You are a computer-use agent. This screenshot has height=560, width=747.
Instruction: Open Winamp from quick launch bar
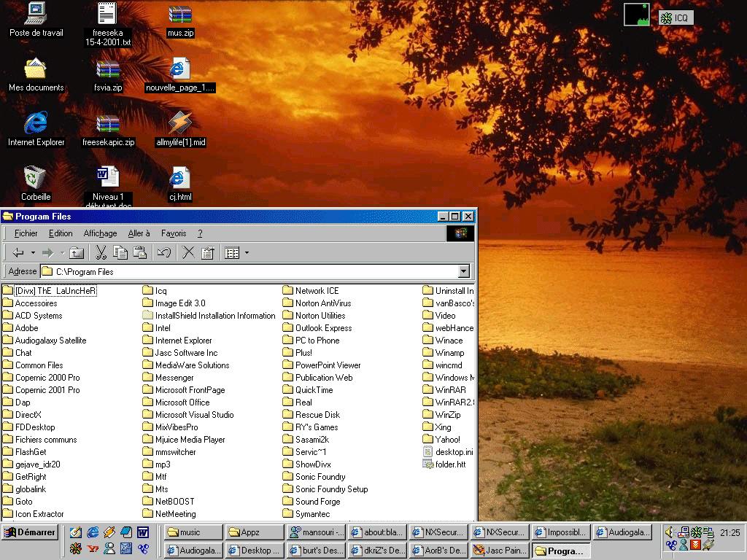pos(109,532)
